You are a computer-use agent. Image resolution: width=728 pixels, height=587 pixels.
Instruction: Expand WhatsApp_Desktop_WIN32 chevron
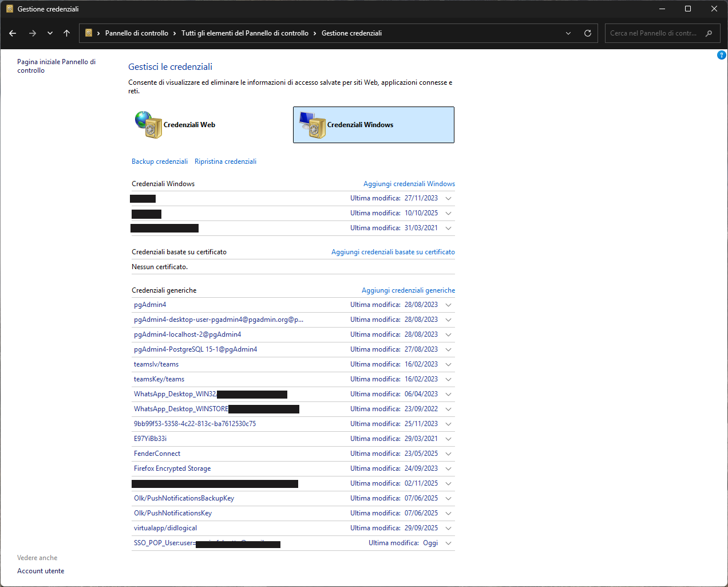pos(448,394)
